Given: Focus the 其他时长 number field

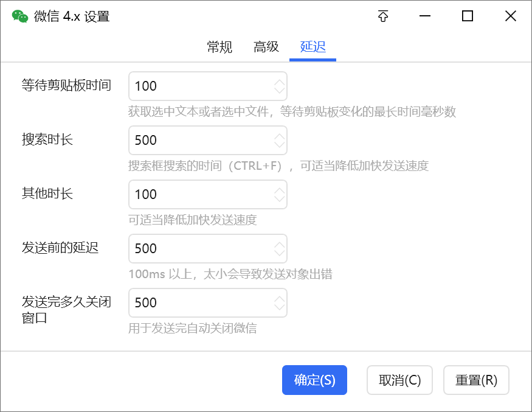Looking at the screenshot, I should [x=208, y=194].
